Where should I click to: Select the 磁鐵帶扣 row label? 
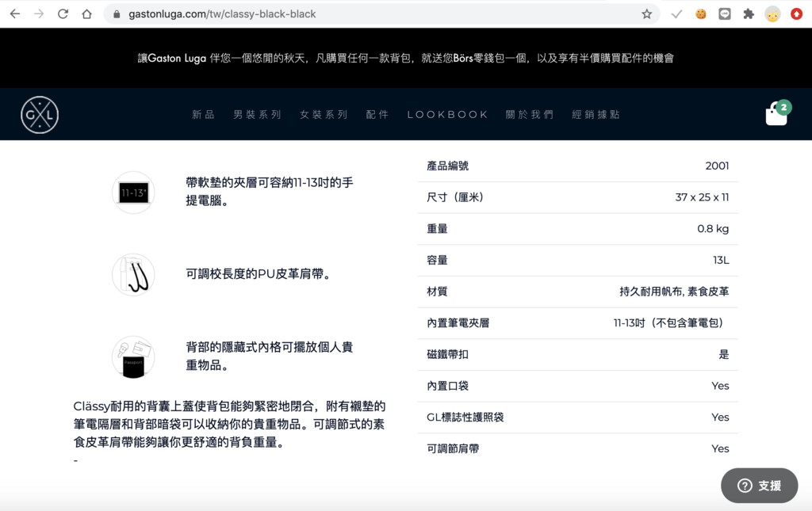pos(447,355)
